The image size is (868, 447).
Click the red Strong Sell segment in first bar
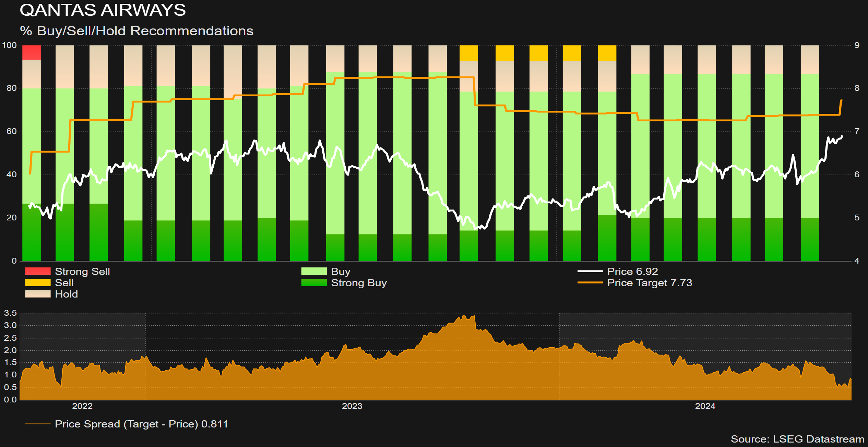32,52
